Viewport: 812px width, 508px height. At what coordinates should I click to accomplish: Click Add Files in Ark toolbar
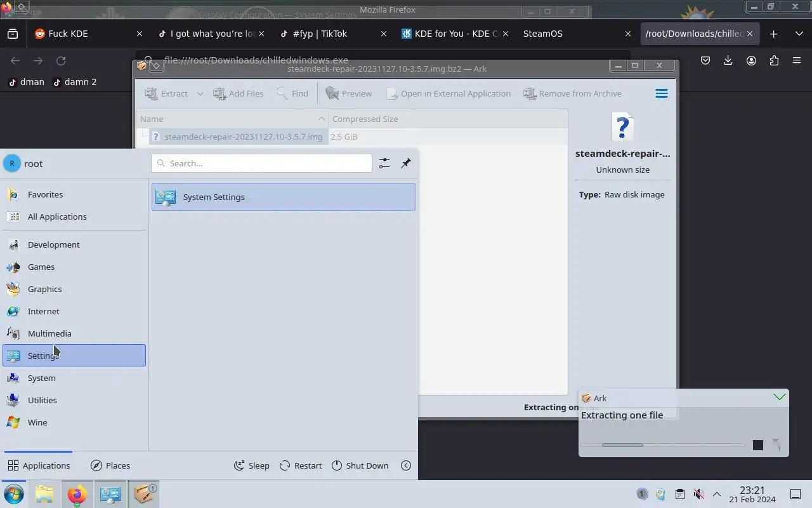pos(239,93)
